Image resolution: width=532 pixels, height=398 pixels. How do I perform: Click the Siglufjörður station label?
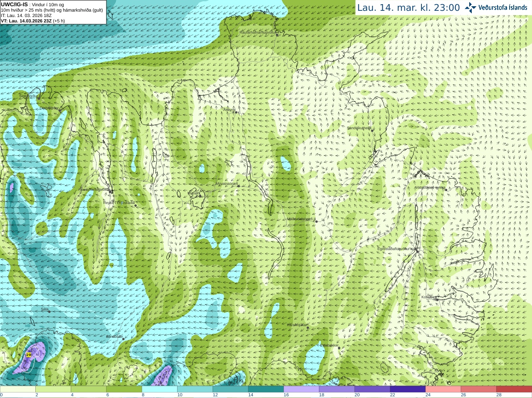click(x=28, y=96)
